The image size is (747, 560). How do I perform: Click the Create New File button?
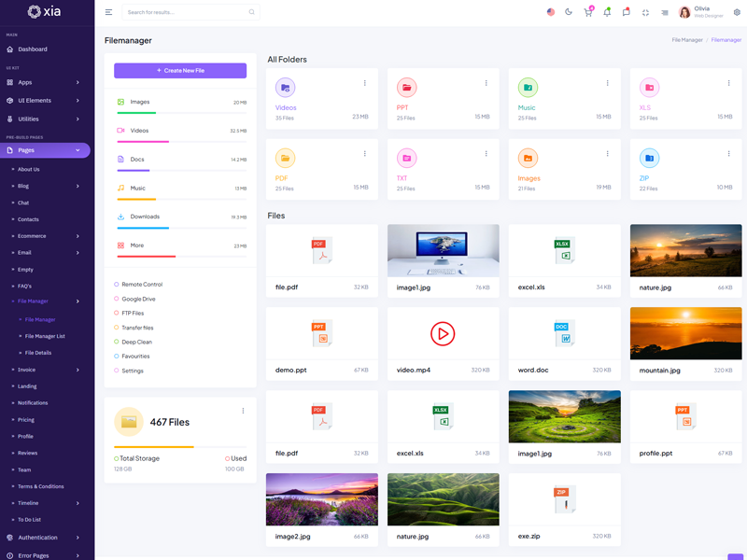[x=180, y=71]
